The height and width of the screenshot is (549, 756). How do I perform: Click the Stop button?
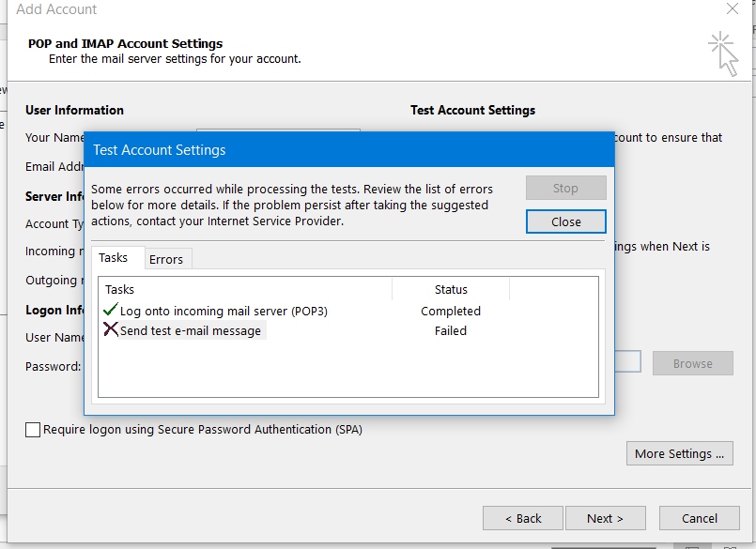point(565,188)
